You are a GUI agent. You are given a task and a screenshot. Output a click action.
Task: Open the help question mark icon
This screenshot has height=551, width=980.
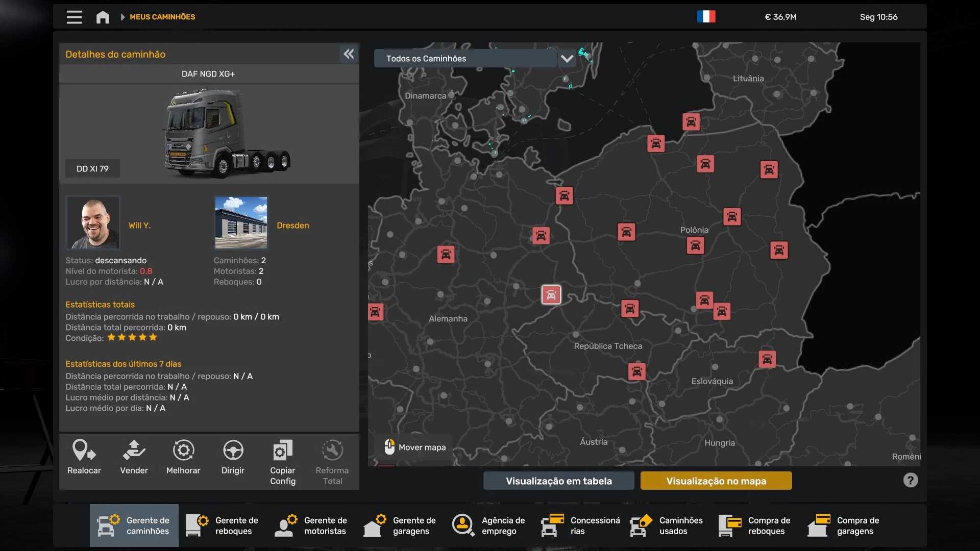point(910,480)
